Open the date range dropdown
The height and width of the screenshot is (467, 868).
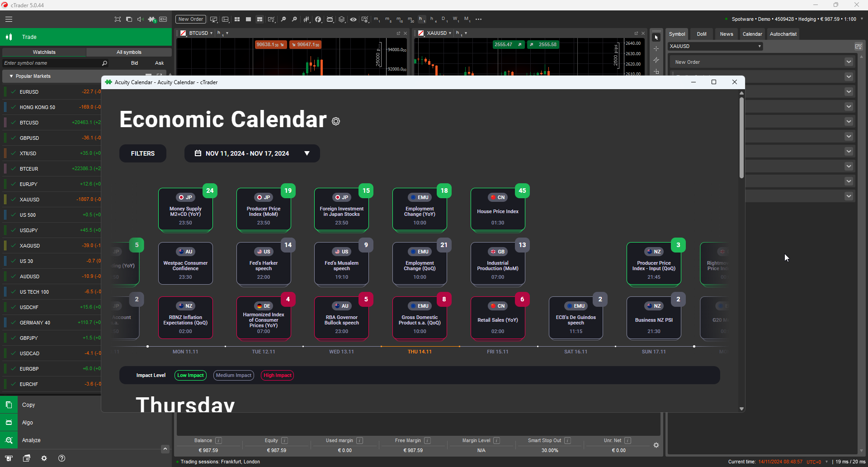click(x=252, y=153)
